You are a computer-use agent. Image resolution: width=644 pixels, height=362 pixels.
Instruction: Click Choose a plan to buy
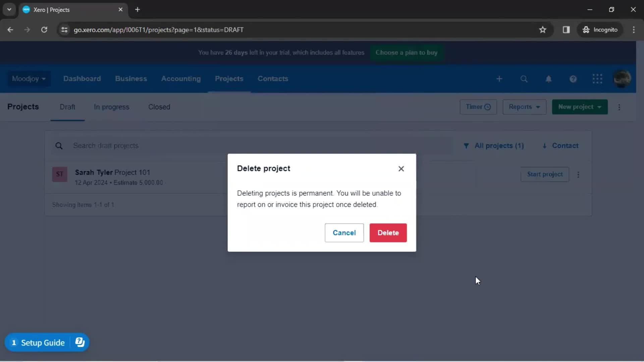(407, 53)
